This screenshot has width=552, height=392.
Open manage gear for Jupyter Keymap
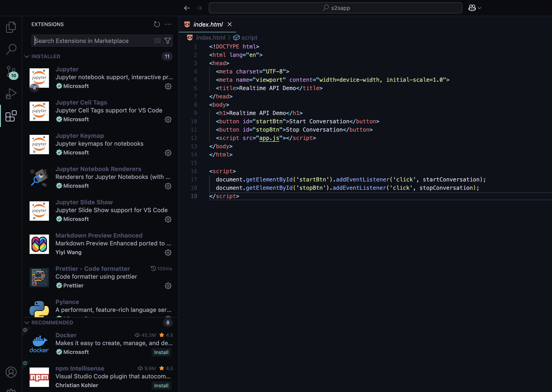pyautogui.click(x=168, y=153)
